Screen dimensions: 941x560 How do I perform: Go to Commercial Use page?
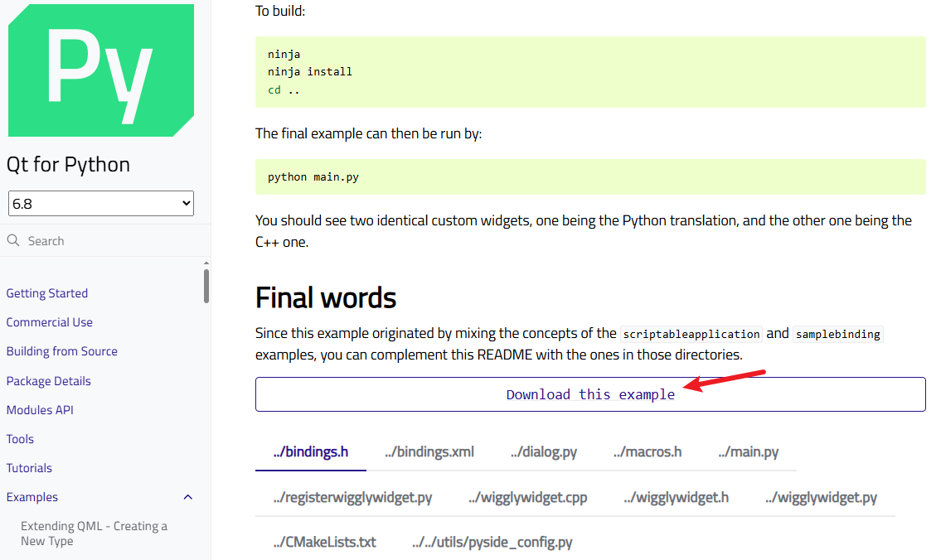(50, 322)
